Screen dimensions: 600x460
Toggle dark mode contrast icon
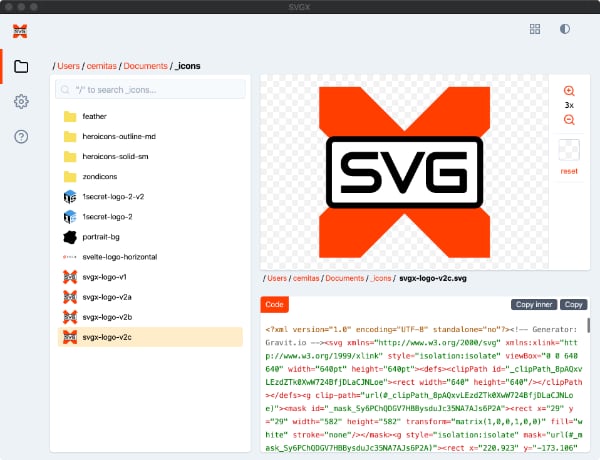565,29
